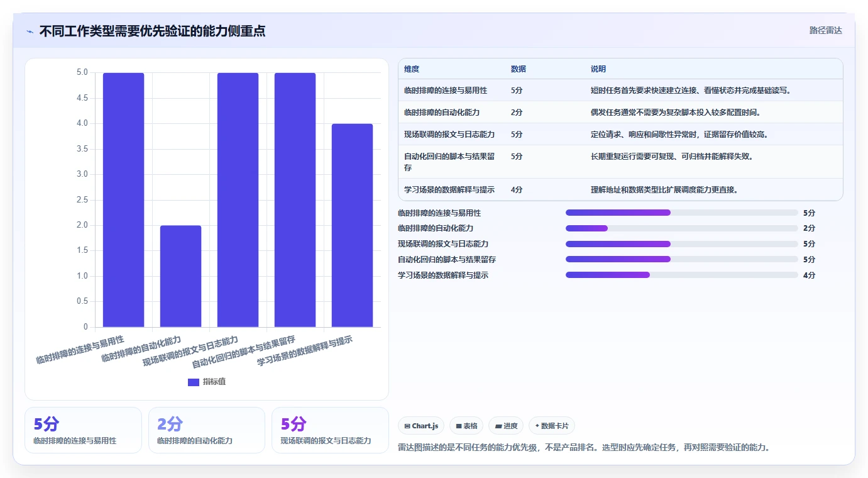Click the 数据 column header

point(519,69)
